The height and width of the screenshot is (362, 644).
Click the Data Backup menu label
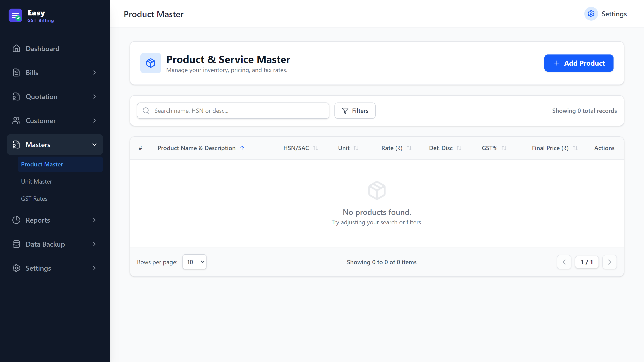tap(45, 244)
